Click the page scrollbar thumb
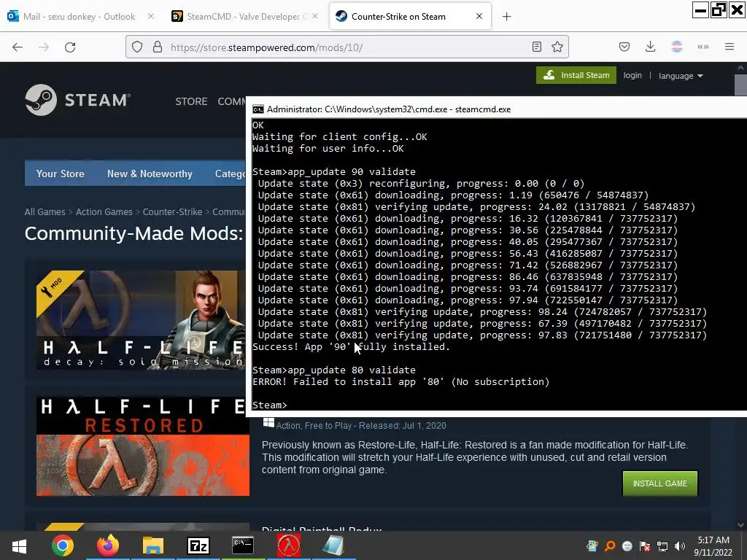747x560 pixels. (741, 85)
